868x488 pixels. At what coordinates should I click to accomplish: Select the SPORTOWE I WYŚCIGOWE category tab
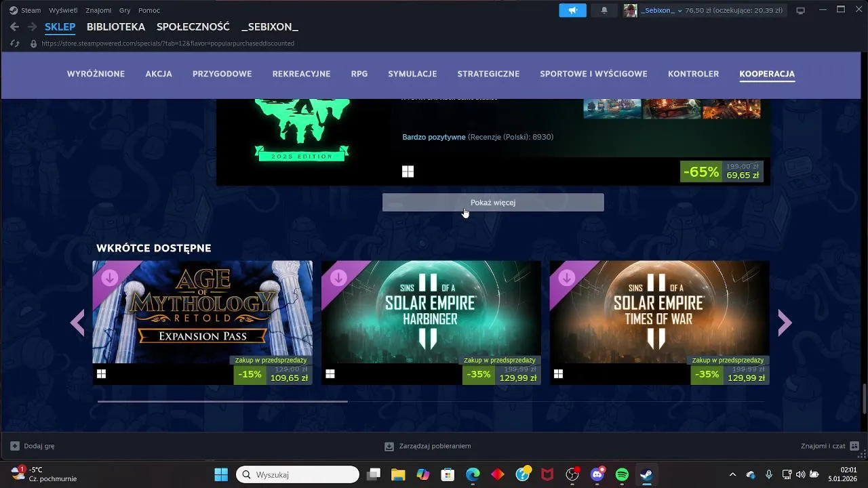(x=593, y=74)
